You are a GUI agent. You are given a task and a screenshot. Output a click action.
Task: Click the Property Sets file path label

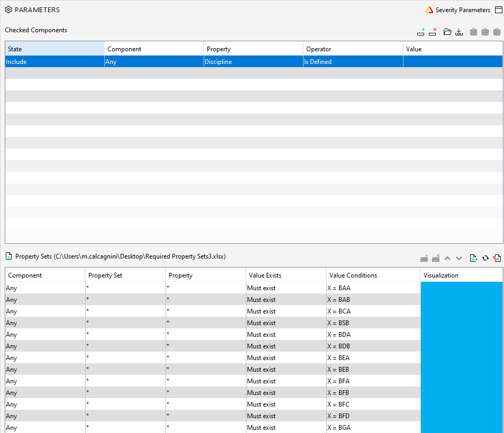(x=121, y=256)
